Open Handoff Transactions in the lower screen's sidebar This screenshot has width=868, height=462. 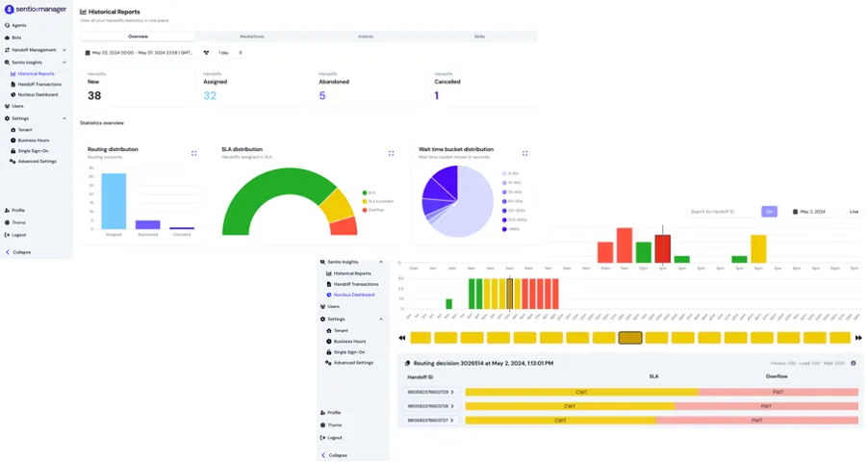click(352, 284)
